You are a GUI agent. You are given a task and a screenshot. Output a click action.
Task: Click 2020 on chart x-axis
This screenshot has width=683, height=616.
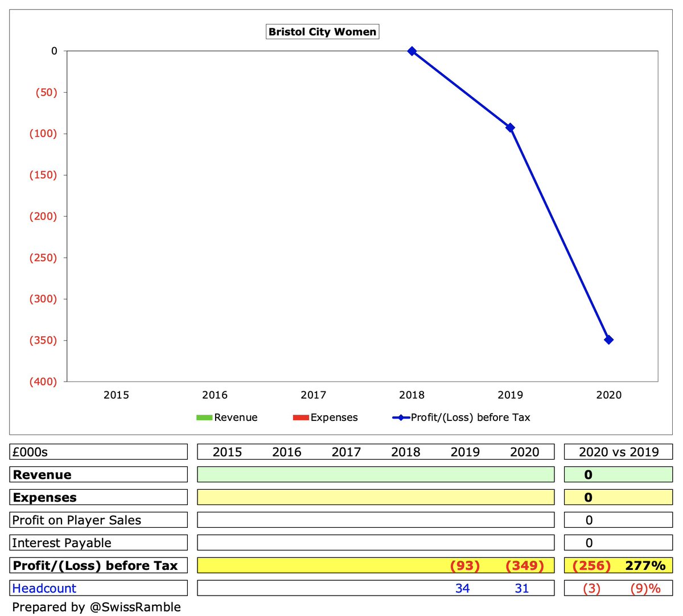(609, 395)
